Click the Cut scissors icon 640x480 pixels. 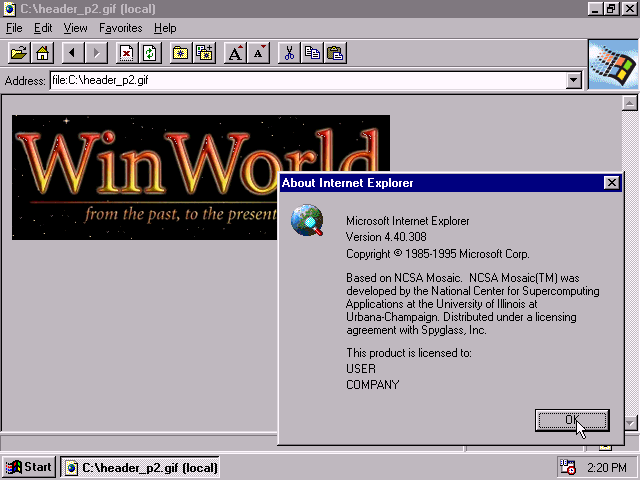coord(289,53)
